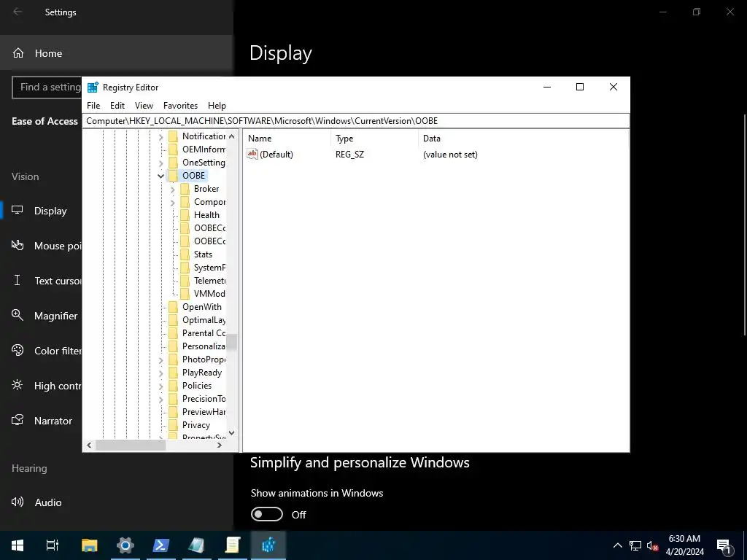Expand the Notifications registry key
This screenshot has height=560, width=747.
pyautogui.click(x=161, y=136)
